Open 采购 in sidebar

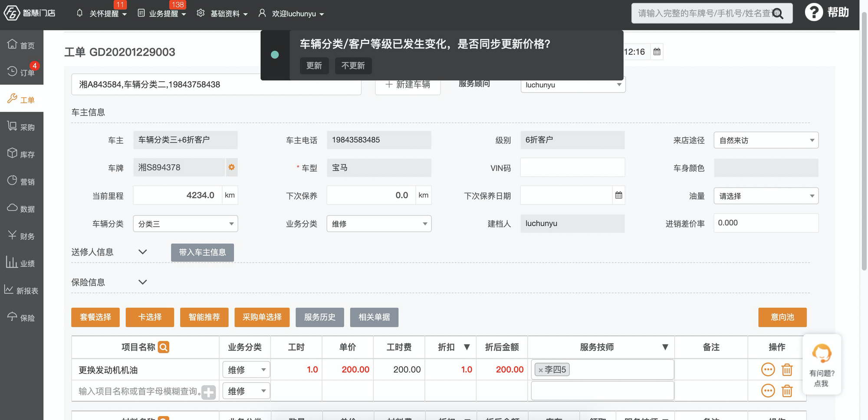tap(21, 126)
